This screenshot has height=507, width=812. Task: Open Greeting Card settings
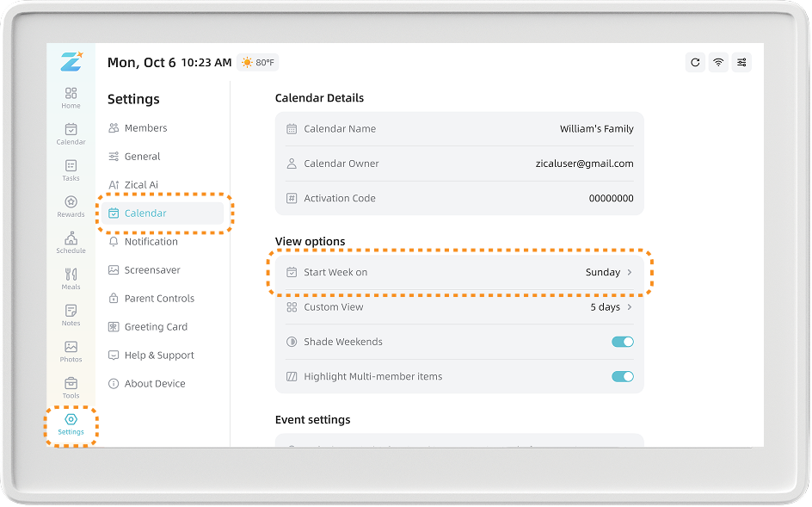pyautogui.click(x=163, y=327)
